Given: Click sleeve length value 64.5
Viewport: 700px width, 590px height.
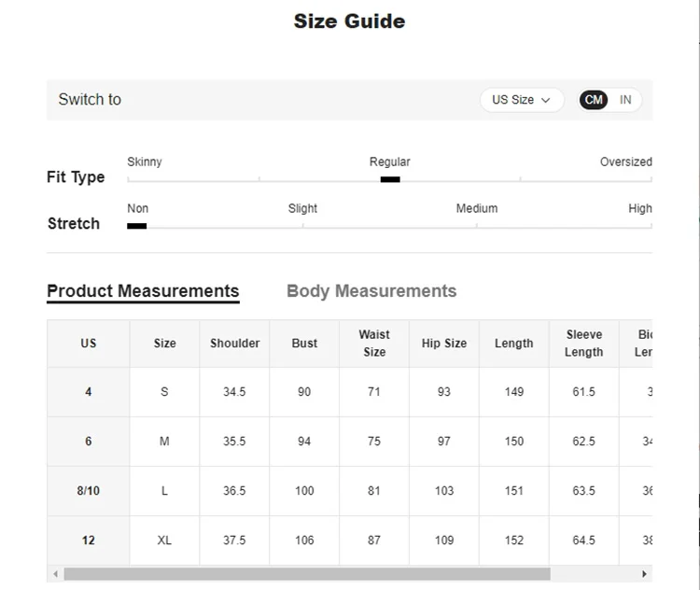Looking at the screenshot, I should pyautogui.click(x=584, y=541).
